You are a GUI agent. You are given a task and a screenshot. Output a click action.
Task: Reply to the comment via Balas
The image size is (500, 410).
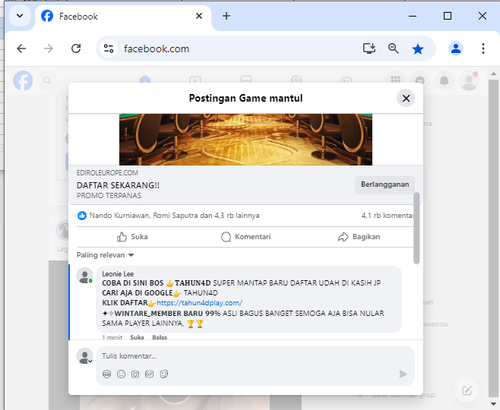pos(160,337)
